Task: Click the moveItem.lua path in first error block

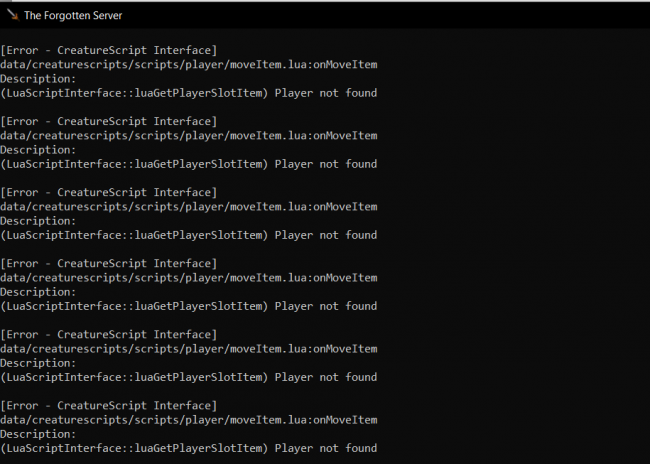Action: 189,65
